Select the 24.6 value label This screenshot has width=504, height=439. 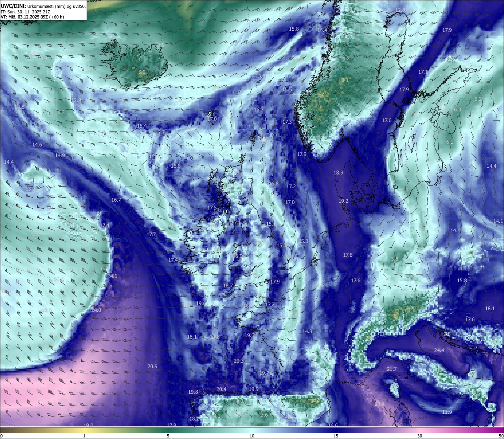pyautogui.click(x=112, y=276)
